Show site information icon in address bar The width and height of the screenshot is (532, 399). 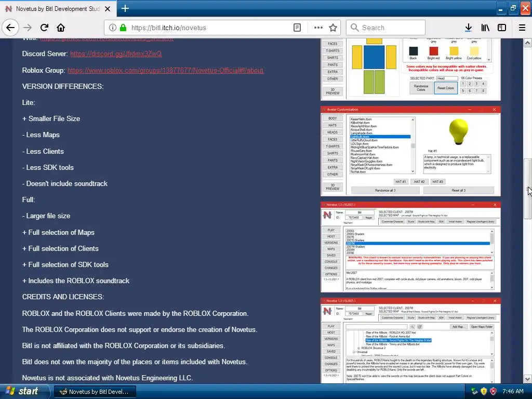click(113, 28)
